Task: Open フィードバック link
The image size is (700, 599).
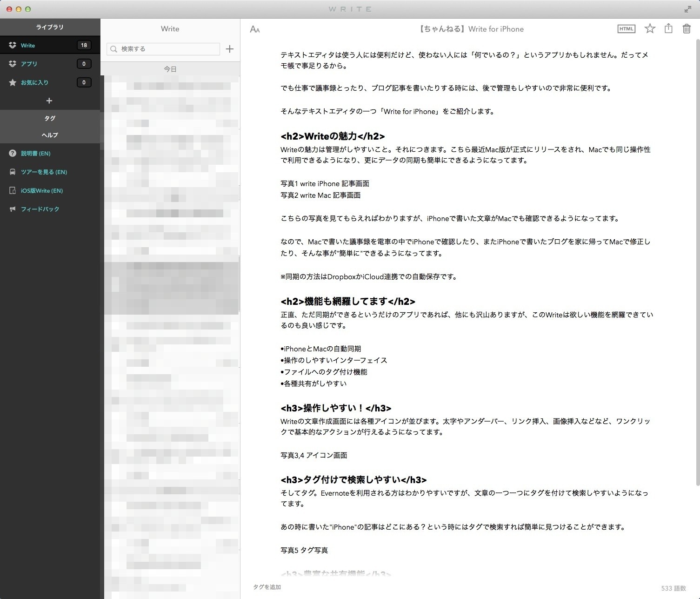Action: [x=40, y=209]
